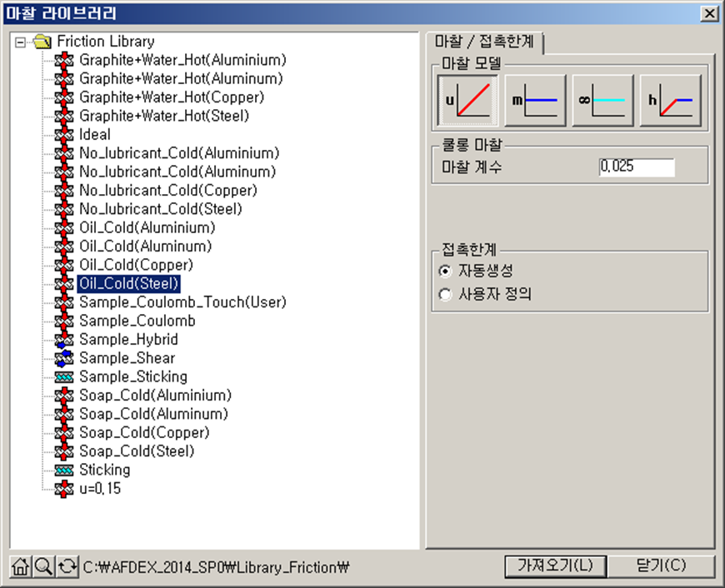Select Soap_Cold(Copper) in the tree
The height and width of the screenshot is (588, 725).
144,433
